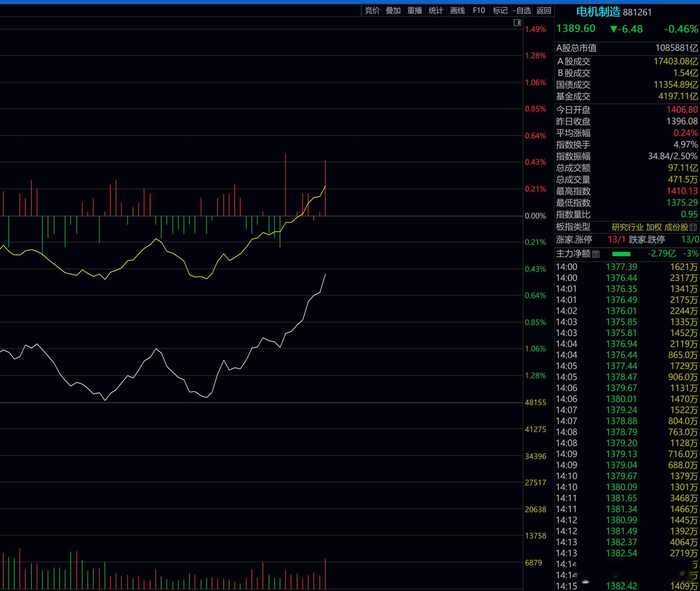Click the green 主力净额 bar indicator
700x591 pixels.
coord(621,254)
